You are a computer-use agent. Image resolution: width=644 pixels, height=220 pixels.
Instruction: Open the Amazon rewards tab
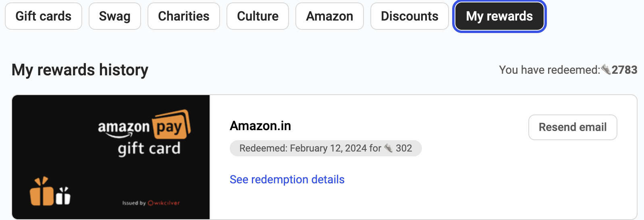pyautogui.click(x=330, y=16)
